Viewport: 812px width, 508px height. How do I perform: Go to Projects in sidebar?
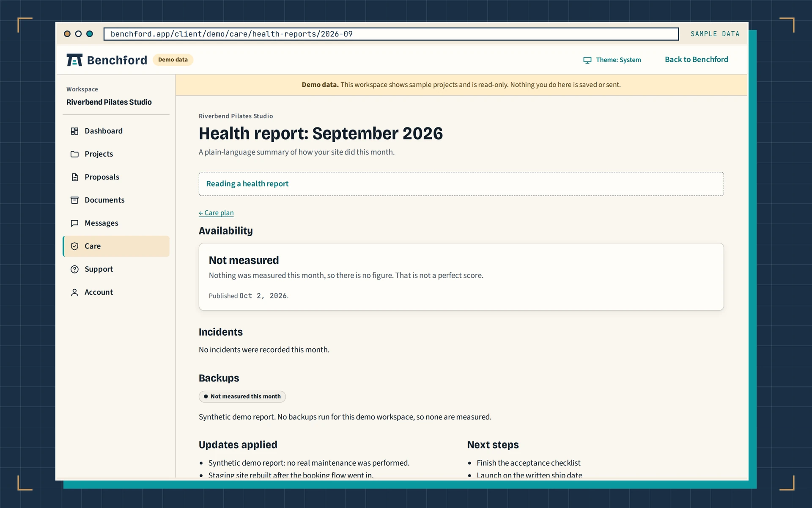coord(116,154)
